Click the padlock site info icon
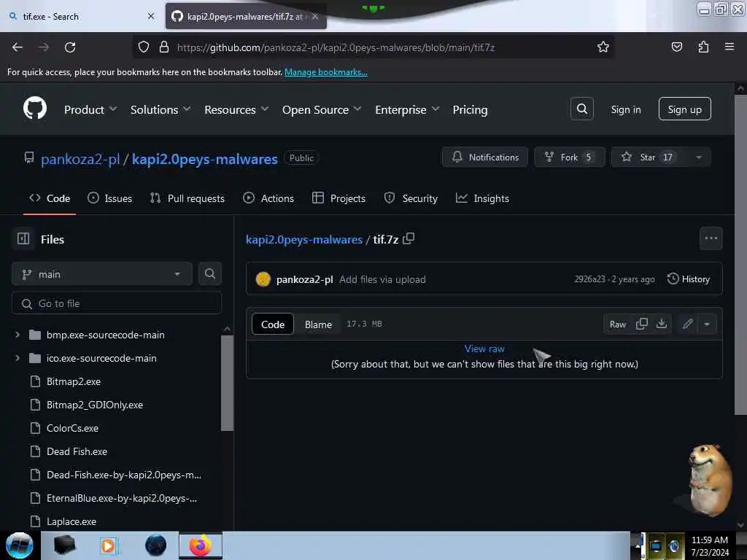 [x=164, y=47]
